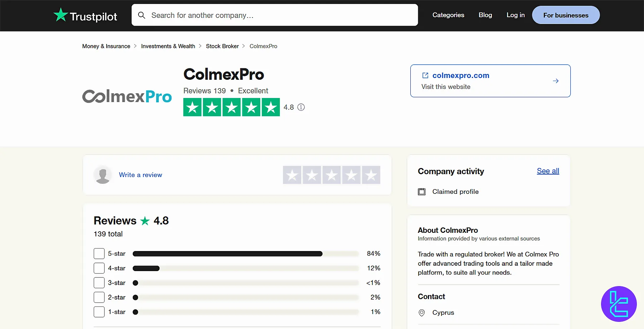Click the green five-star rating under ColmexPro
Image resolution: width=644 pixels, height=329 pixels.
coord(231,107)
